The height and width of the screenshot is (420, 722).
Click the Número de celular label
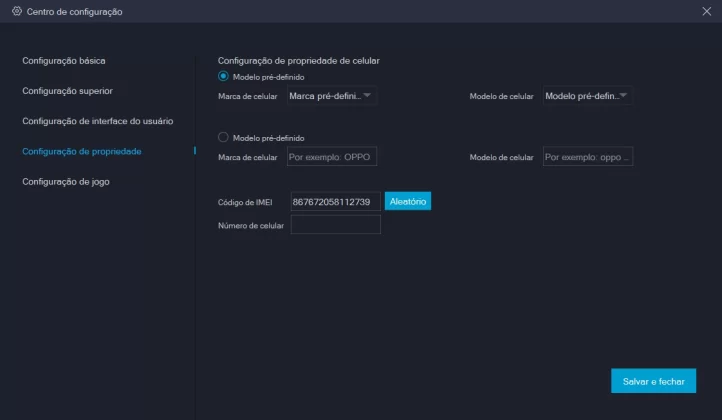coord(251,226)
